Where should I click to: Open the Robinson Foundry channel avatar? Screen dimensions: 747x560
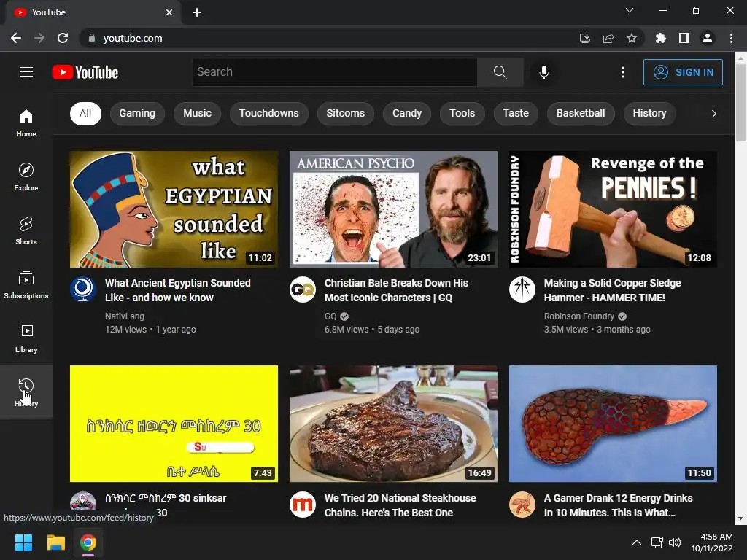pos(522,289)
